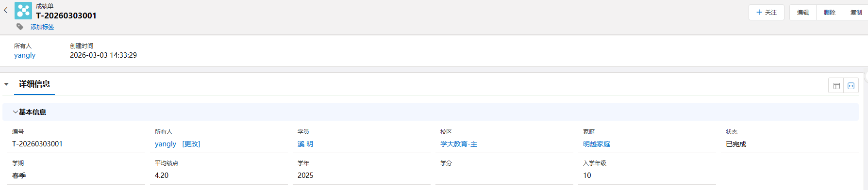Image resolution: width=868 pixels, height=190 pixels.
Task: Click the 删除 button
Action: coord(830,13)
